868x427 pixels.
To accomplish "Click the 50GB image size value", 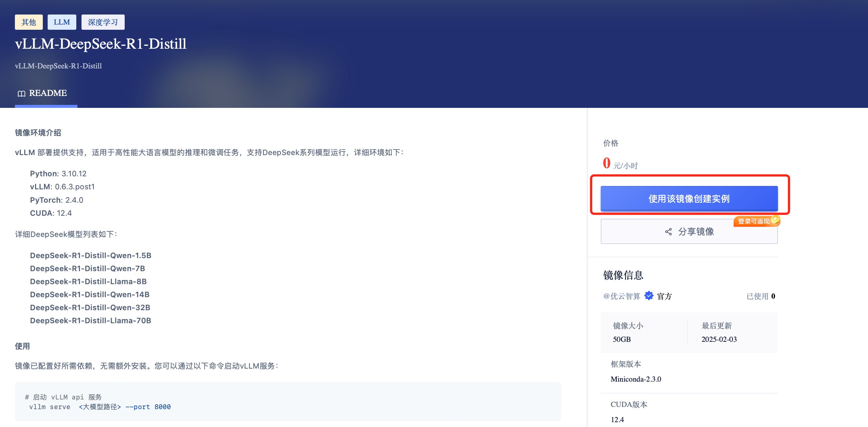I will (622, 339).
